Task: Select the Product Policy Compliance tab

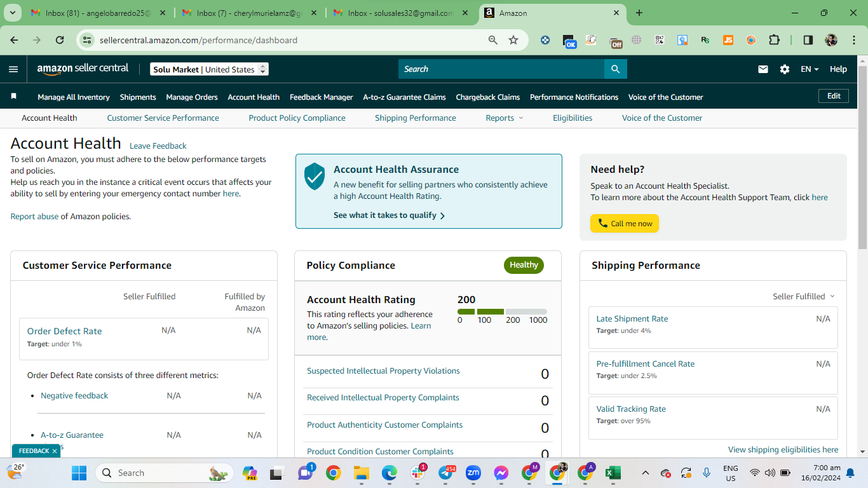Action: 297,118
